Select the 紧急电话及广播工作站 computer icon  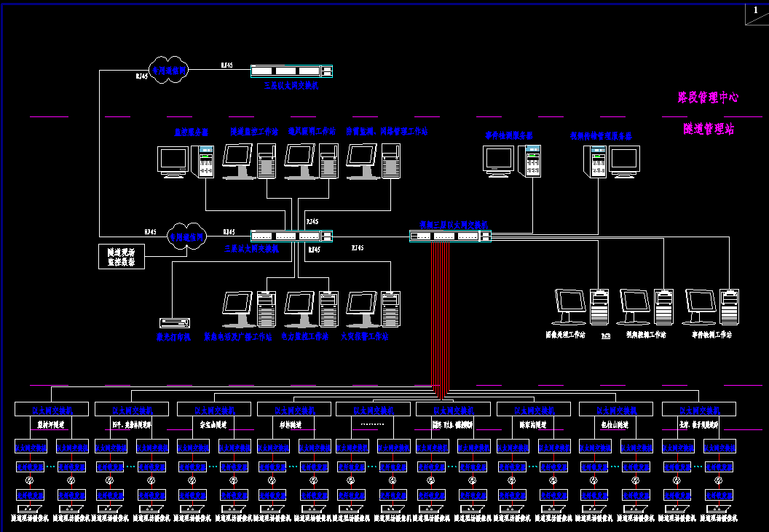tap(237, 309)
